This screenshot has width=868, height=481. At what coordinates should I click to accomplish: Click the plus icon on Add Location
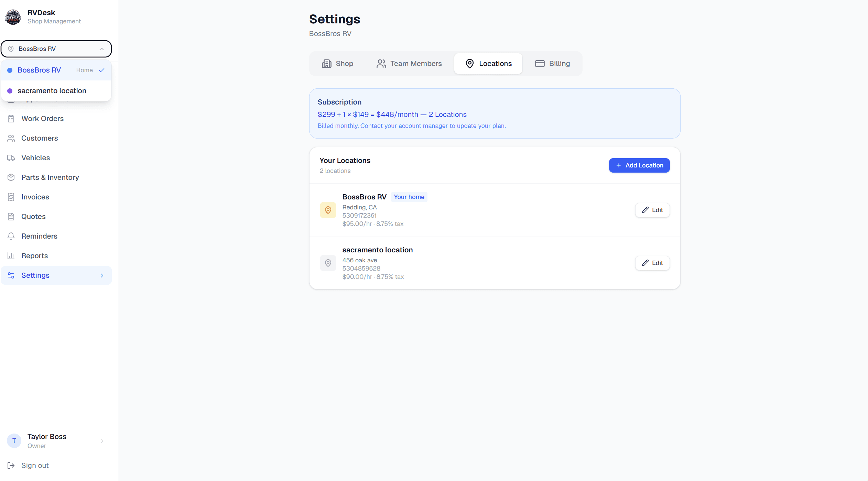tap(619, 165)
